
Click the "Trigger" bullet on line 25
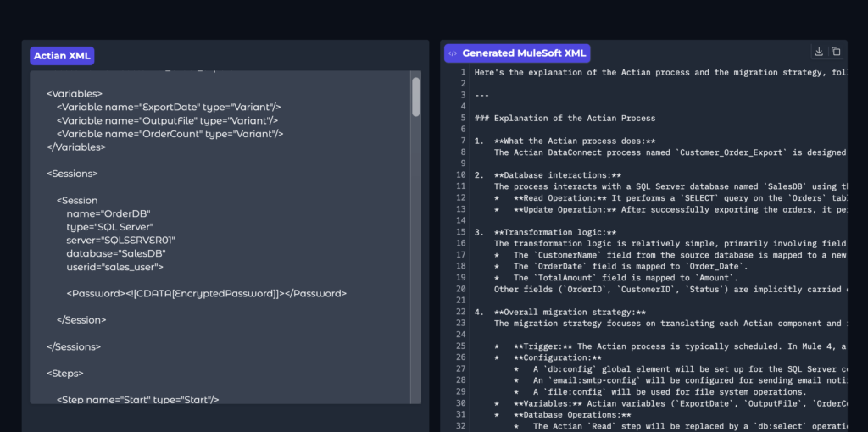click(670, 346)
